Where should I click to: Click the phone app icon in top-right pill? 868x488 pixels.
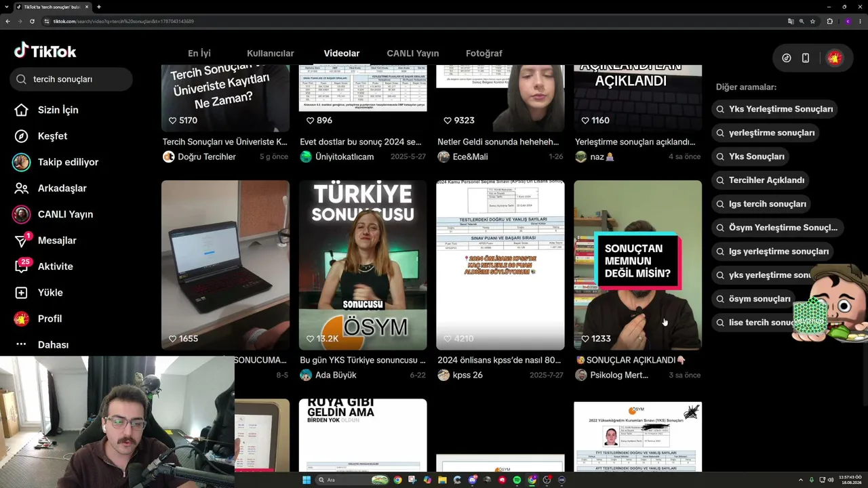pyautogui.click(x=806, y=58)
